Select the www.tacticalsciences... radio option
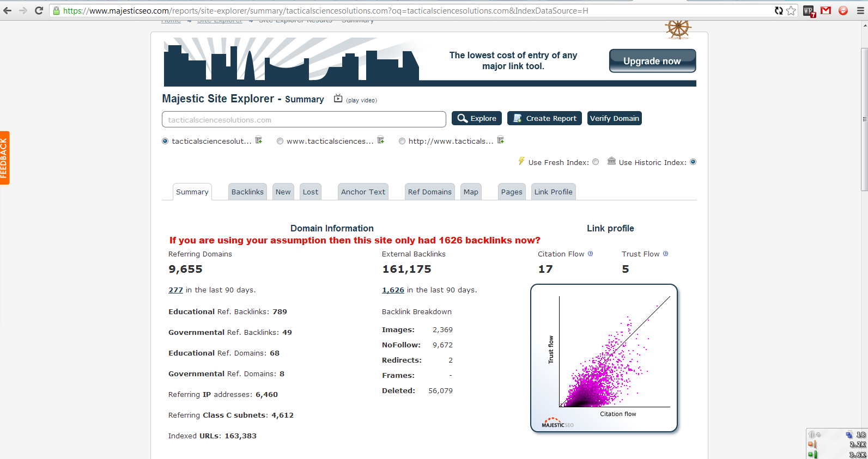This screenshot has width=868, height=459. coord(280,141)
